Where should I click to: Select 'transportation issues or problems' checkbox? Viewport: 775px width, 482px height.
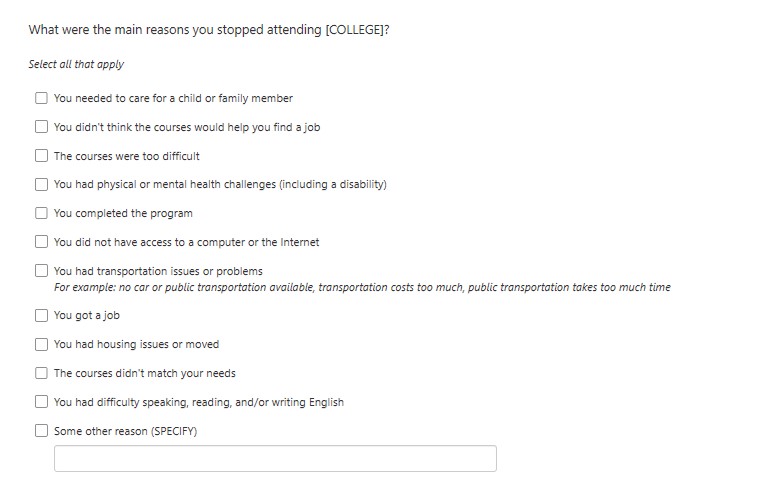coord(41,271)
